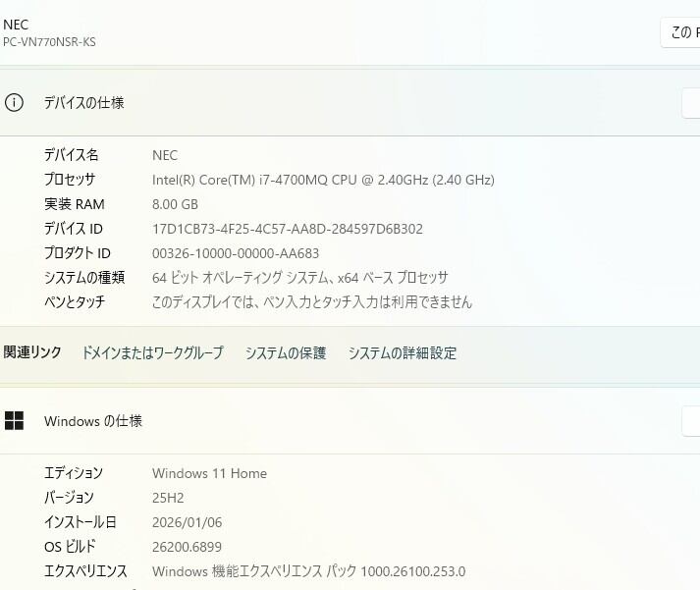Select the install date 2026/01/06

188,522
